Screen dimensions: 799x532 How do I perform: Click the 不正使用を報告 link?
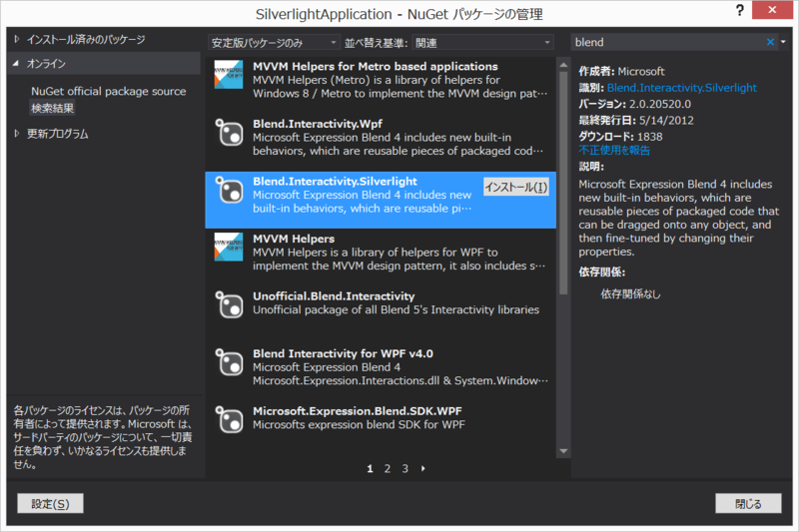(614, 150)
